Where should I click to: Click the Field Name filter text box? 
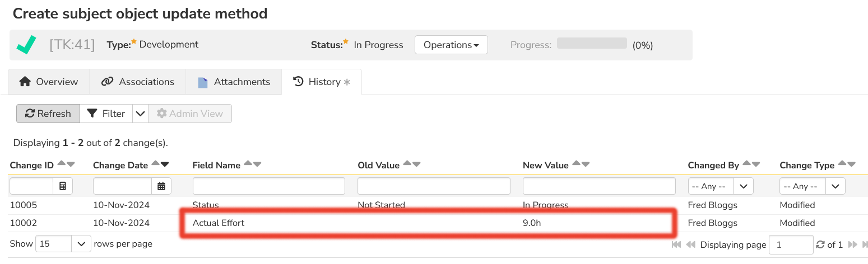(x=269, y=186)
